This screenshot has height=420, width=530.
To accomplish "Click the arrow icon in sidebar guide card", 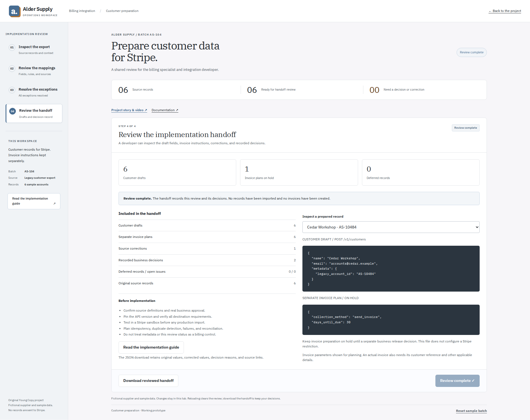I will [x=55, y=203].
